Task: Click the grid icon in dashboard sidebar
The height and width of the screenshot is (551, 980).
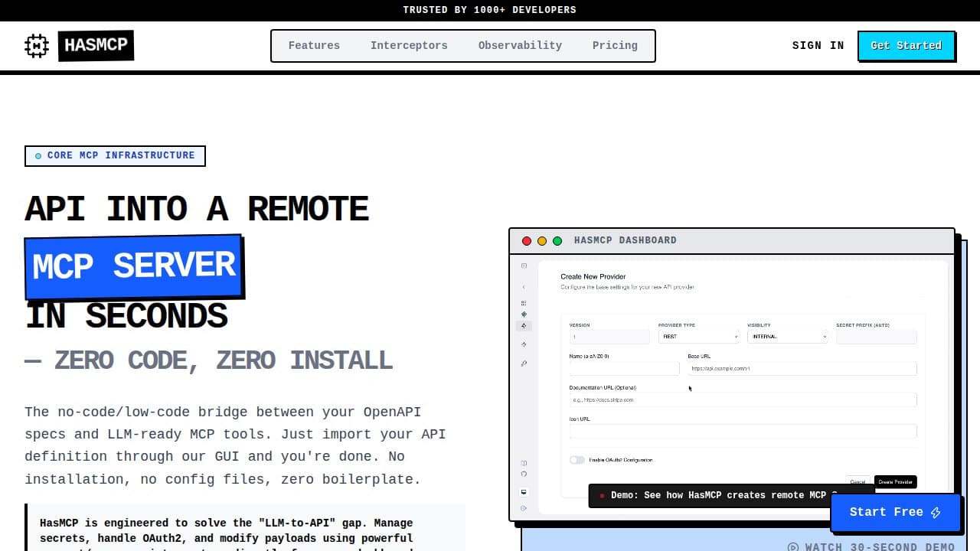Action: coord(524,303)
